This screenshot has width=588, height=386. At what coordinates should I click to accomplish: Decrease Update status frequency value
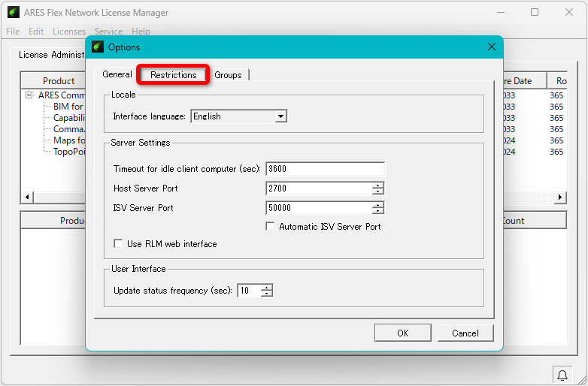pyautogui.click(x=267, y=294)
